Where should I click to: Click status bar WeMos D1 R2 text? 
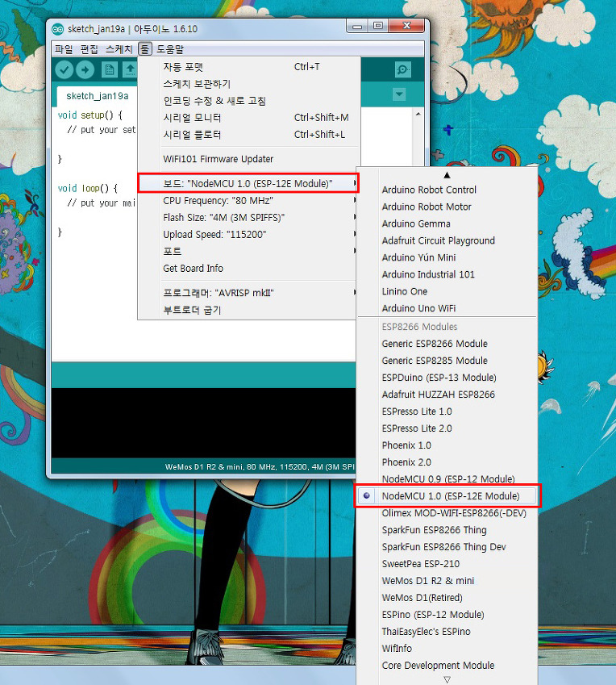click(260, 467)
